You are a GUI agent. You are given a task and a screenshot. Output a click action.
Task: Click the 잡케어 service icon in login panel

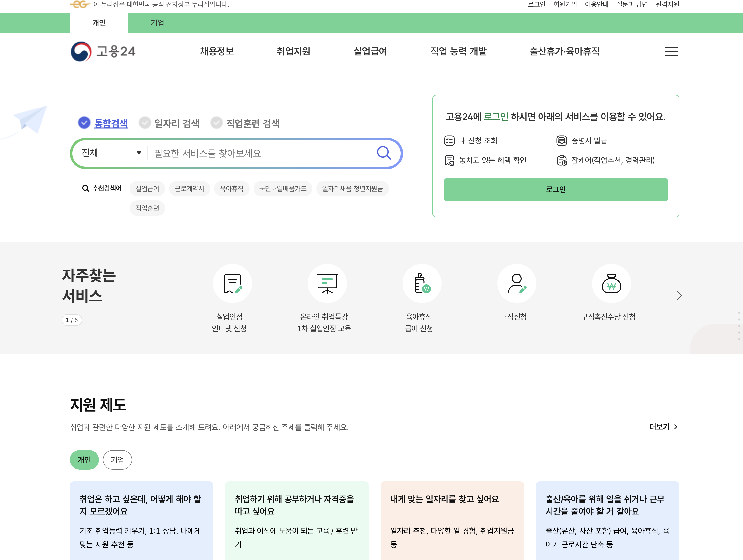pyautogui.click(x=562, y=161)
